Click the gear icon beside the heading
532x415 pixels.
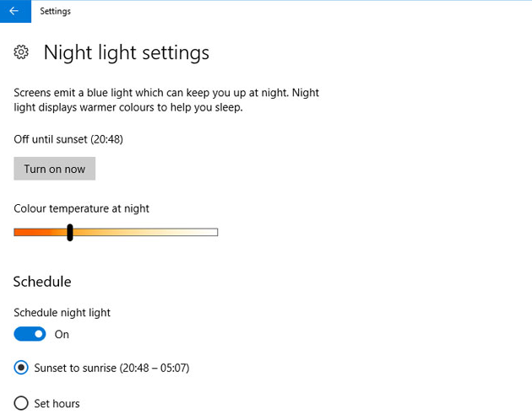click(22, 53)
